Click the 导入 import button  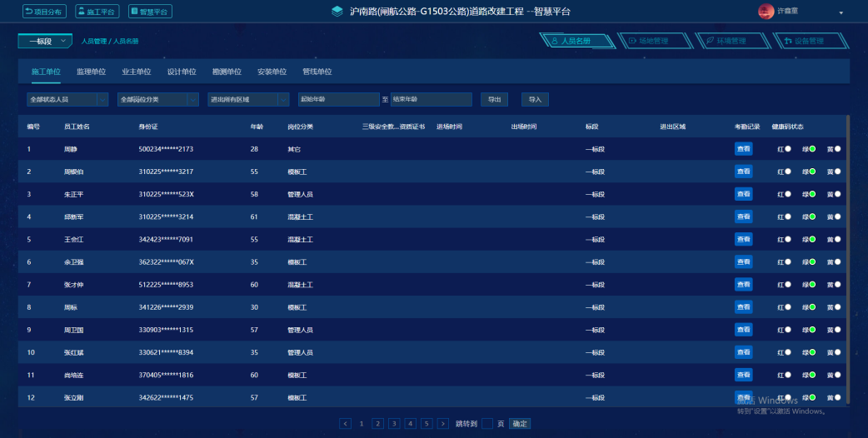(x=535, y=100)
